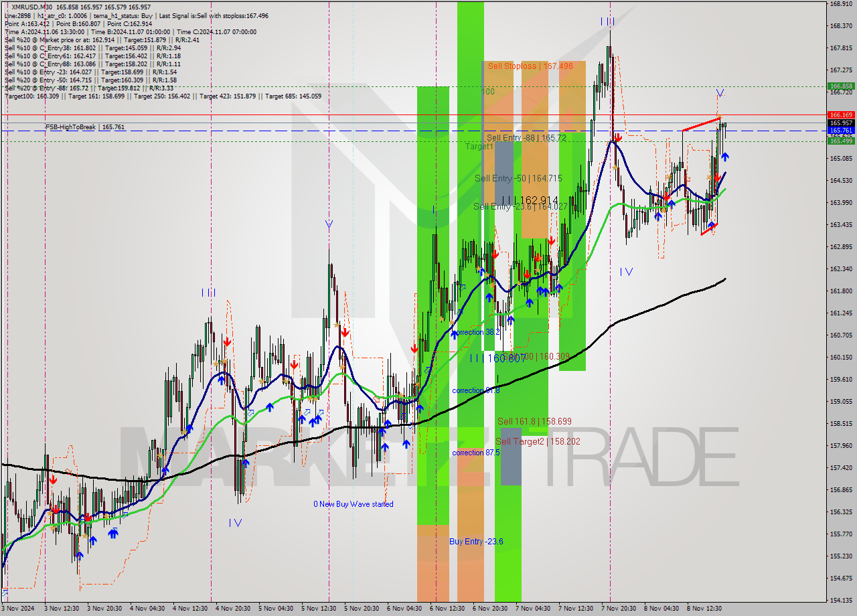Click 155.770 on the price axis
Image resolution: width=857 pixels, height=616 pixels.
841,534
